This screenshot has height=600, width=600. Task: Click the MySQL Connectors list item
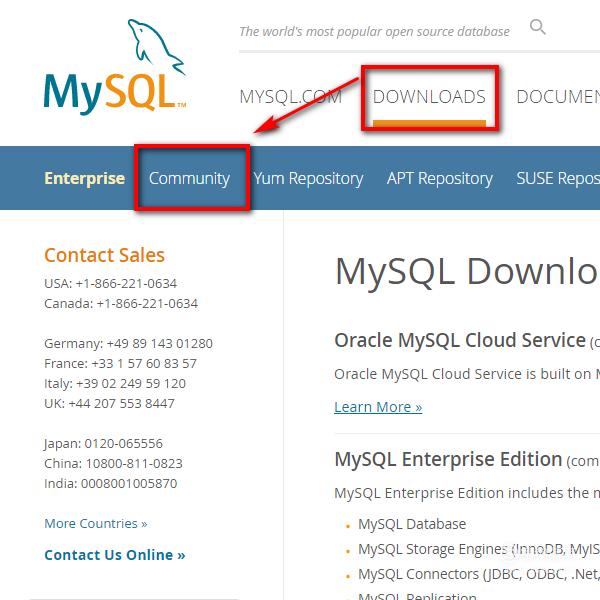tap(479, 574)
